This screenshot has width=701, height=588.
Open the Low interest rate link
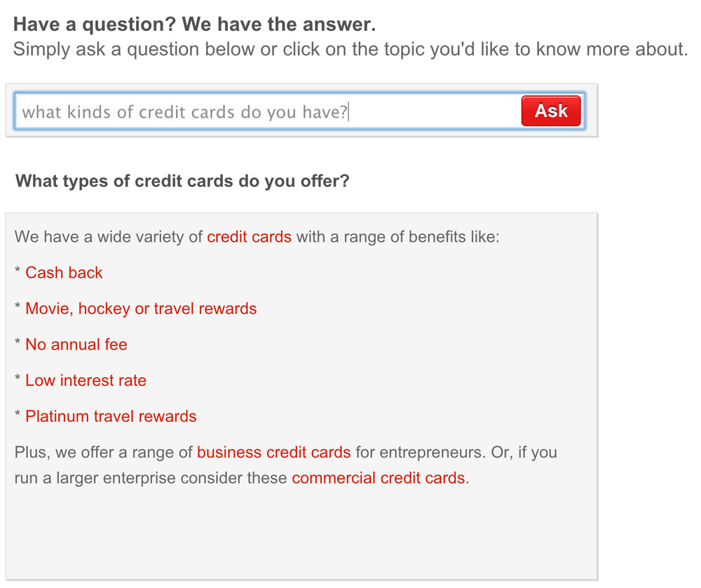pos(86,380)
